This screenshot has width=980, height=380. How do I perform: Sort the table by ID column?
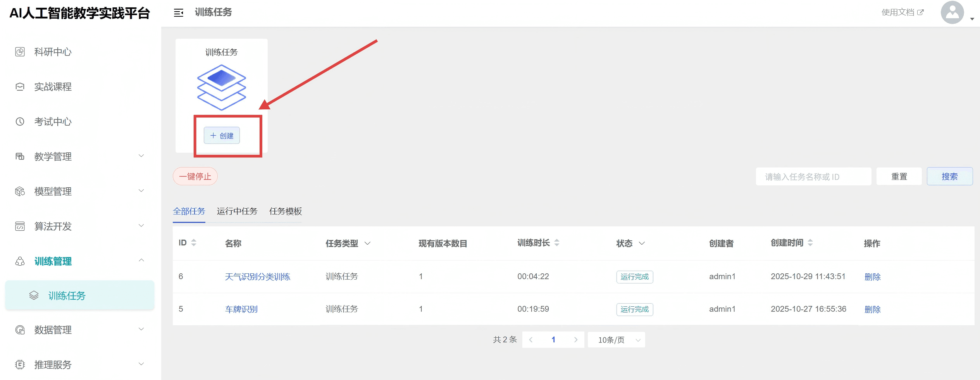tap(194, 243)
